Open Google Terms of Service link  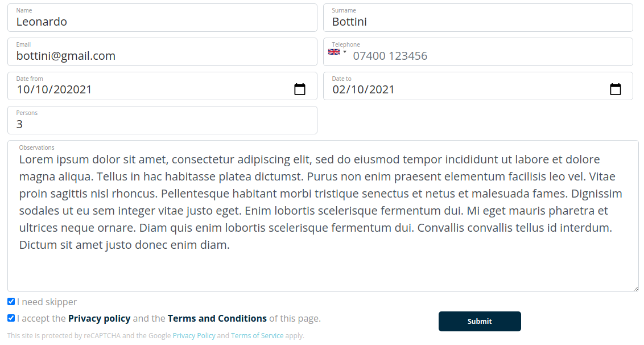pyautogui.click(x=257, y=335)
